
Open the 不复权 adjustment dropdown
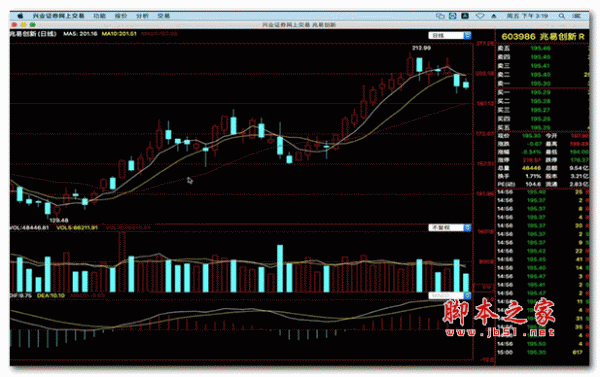click(449, 228)
